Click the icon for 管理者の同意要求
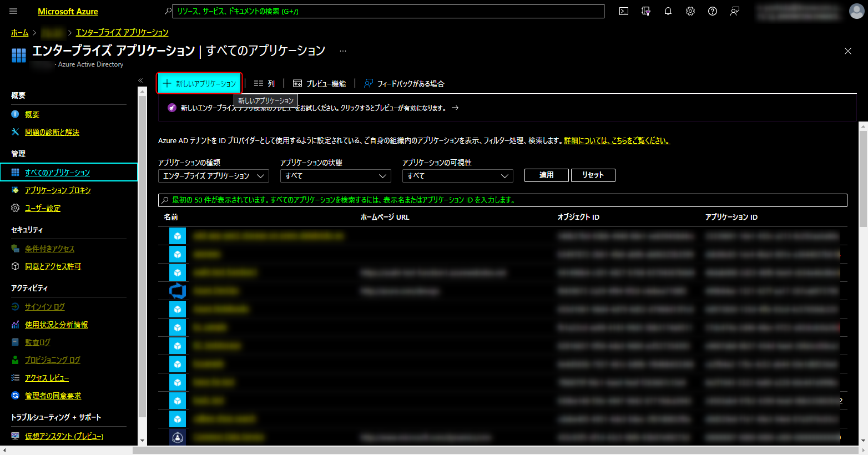This screenshot has height=455, width=868. point(15,396)
